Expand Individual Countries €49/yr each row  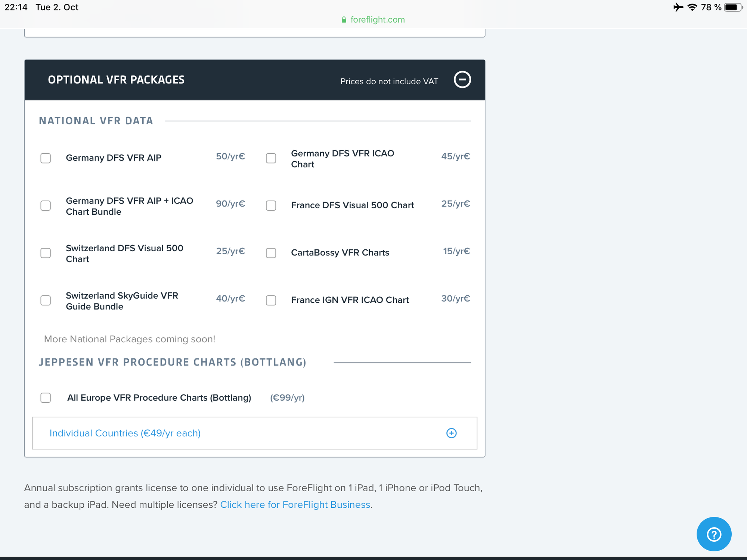125,433
